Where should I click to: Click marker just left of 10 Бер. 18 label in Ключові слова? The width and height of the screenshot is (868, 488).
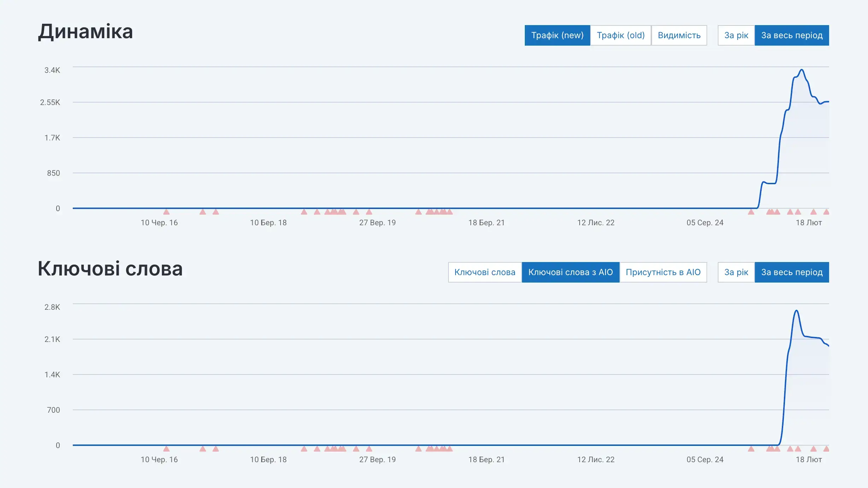[216, 449]
